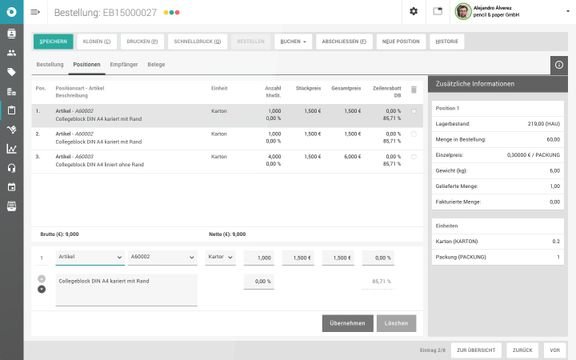Switch to the Empfänger tab

(124, 65)
